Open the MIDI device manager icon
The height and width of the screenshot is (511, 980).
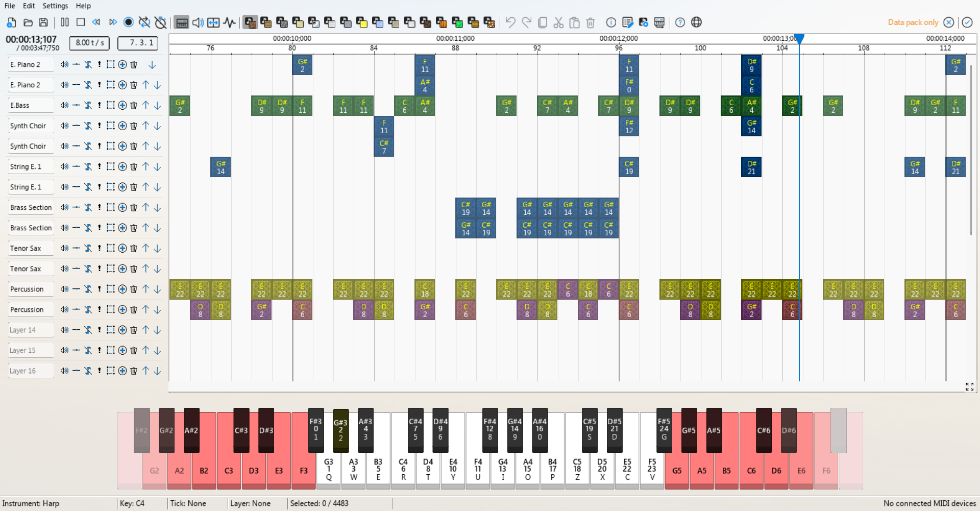click(659, 22)
